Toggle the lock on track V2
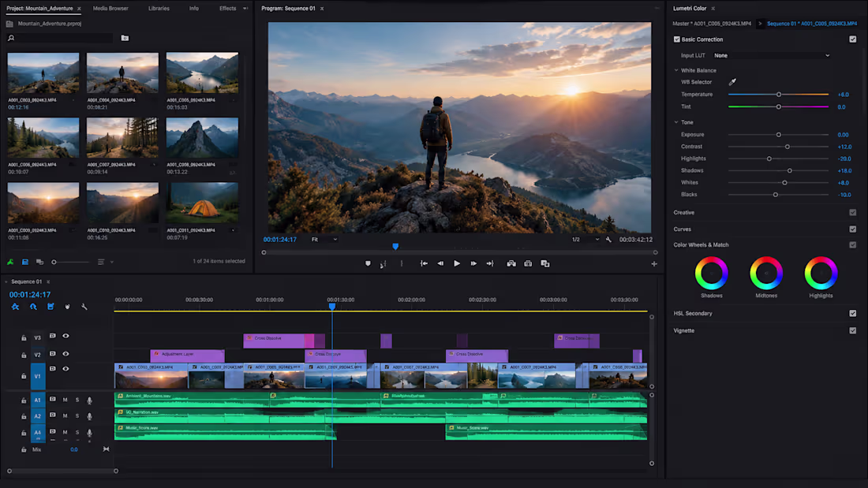868x488 pixels. pyautogui.click(x=24, y=356)
